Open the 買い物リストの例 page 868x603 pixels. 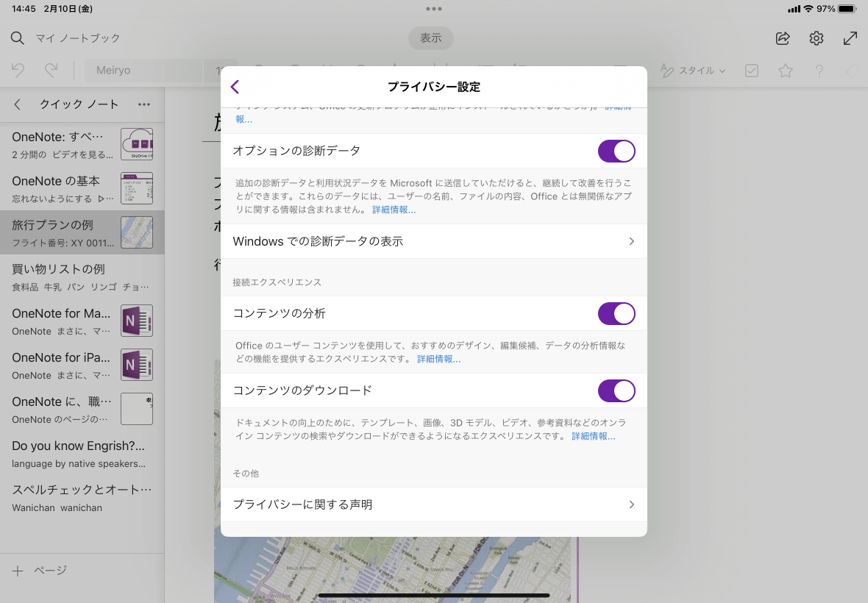click(82, 276)
